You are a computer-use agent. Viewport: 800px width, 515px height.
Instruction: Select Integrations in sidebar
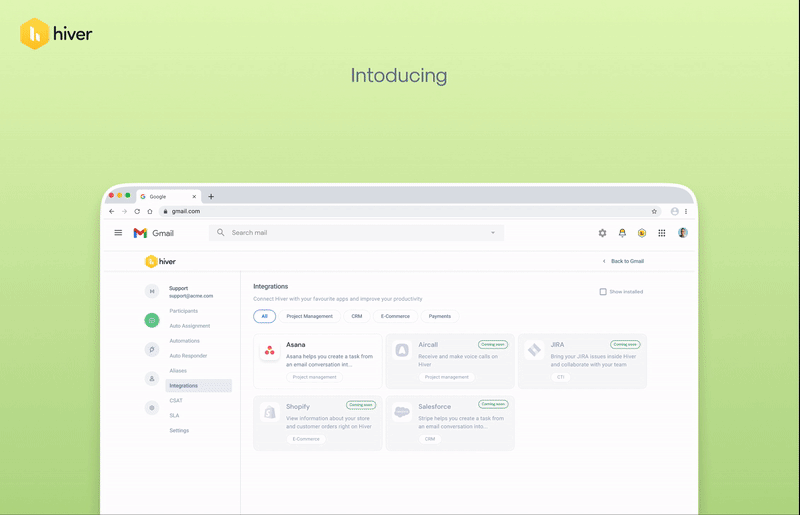pyautogui.click(x=198, y=385)
